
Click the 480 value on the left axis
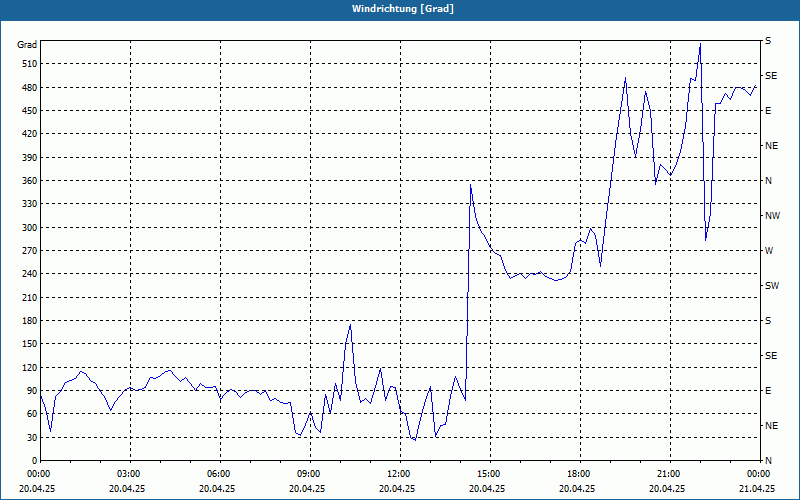(x=28, y=87)
